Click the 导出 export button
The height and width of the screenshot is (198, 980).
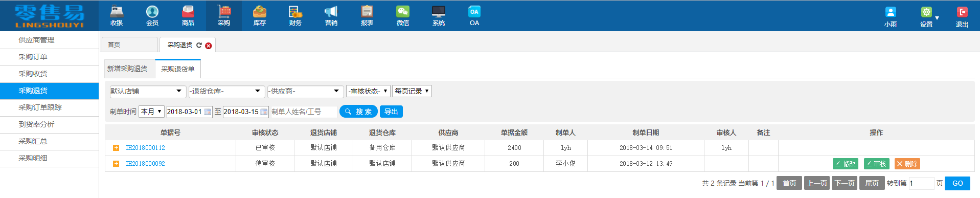tap(391, 112)
